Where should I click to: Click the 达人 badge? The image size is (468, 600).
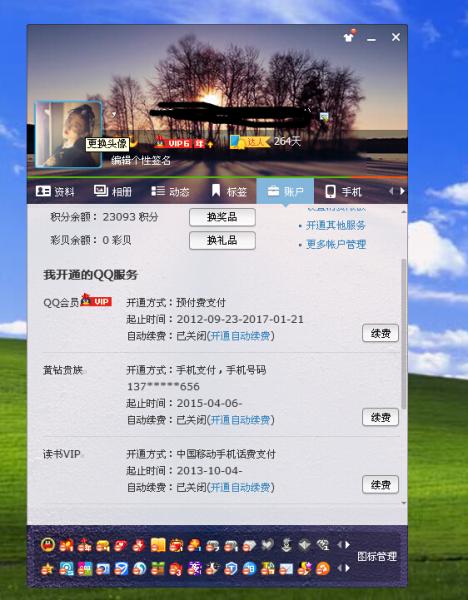[249, 142]
